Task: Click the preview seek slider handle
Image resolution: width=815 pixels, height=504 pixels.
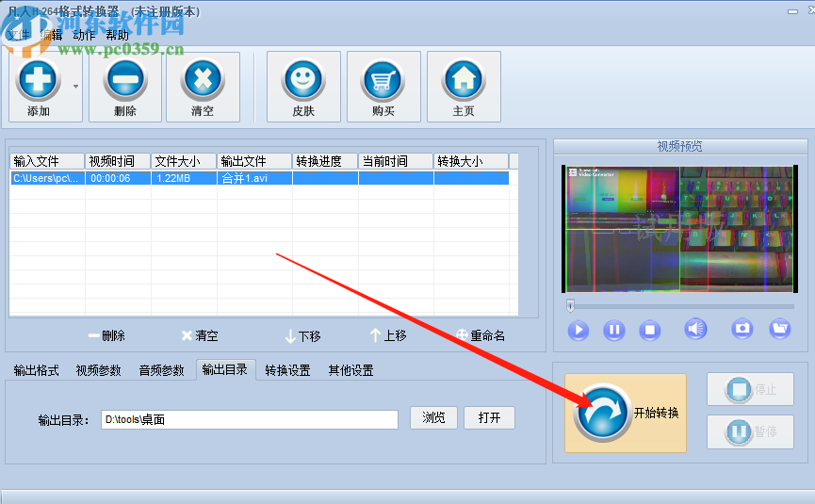Action: (x=570, y=305)
